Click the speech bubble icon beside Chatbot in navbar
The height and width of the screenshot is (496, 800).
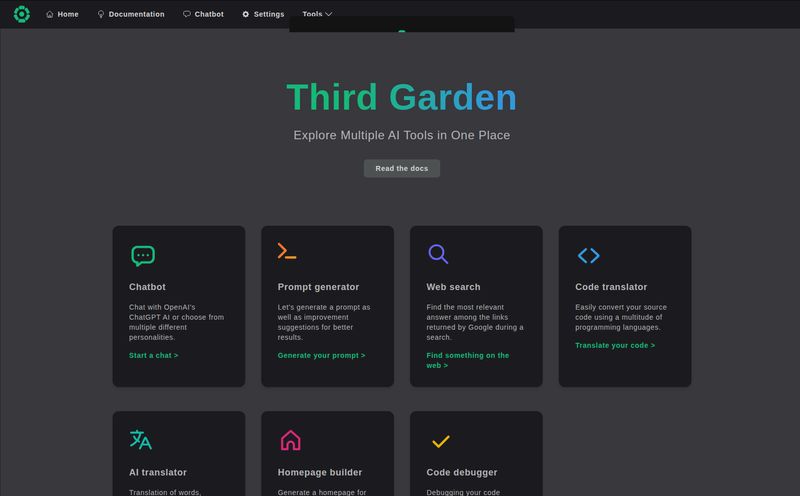point(187,14)
